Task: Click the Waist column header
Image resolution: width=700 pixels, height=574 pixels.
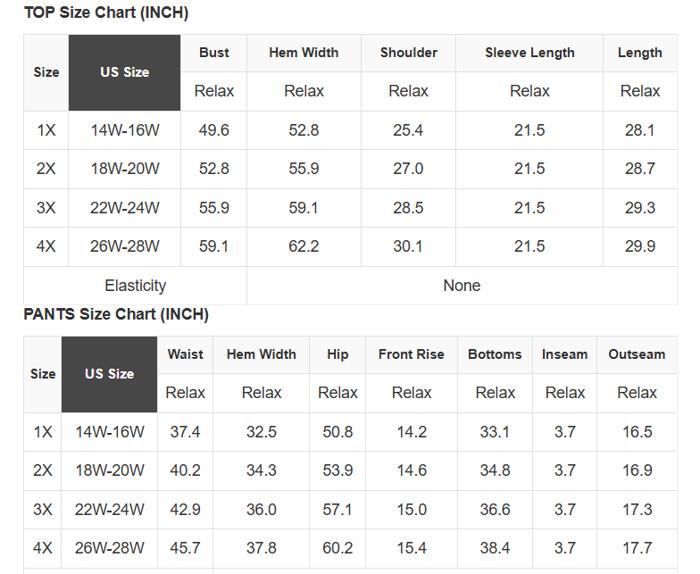Action: tap(185, 354)
